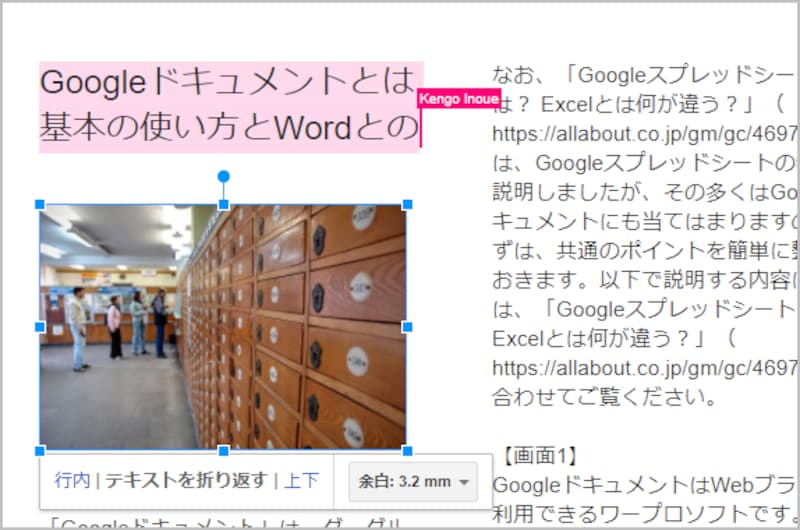Click the rotation handle above the image
This screenshot has height=530, width=800.
point(223,176)
